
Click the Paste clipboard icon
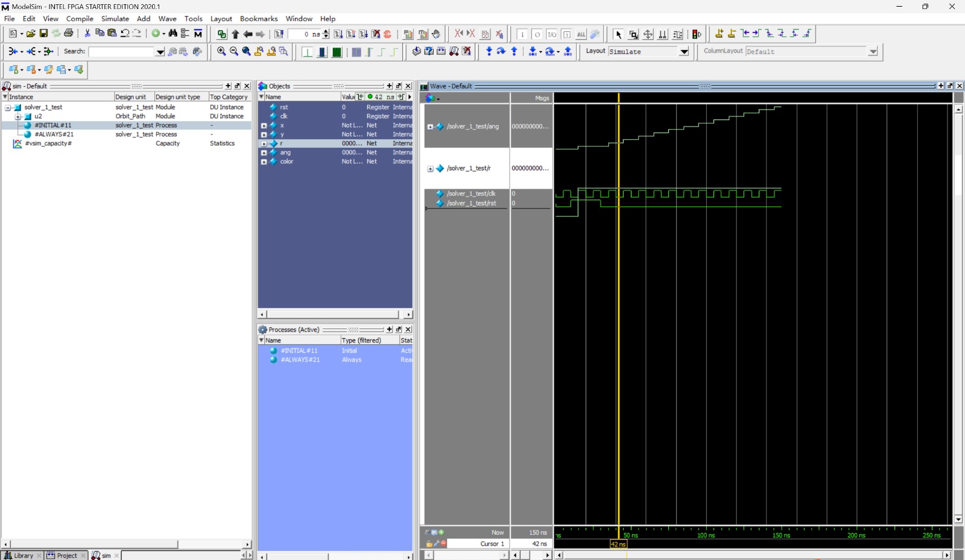(x=112, y=34)
